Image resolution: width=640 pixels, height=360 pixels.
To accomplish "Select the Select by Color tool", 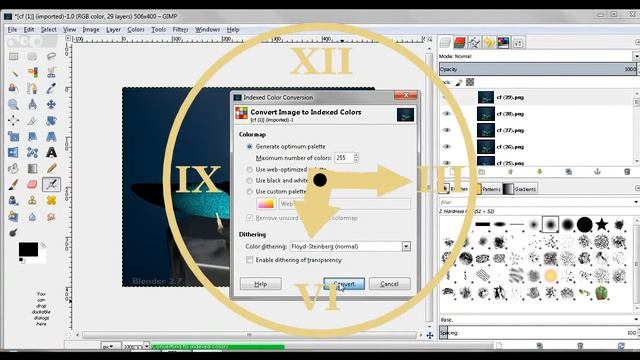I will pyautogui.click(x=32, y=72).
